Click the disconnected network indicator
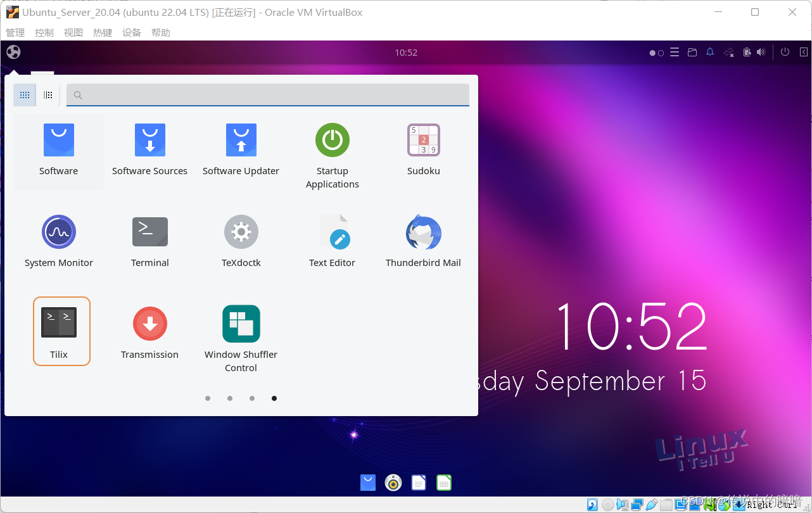Viewport: 812px width, 513px height. click(728, 53)
